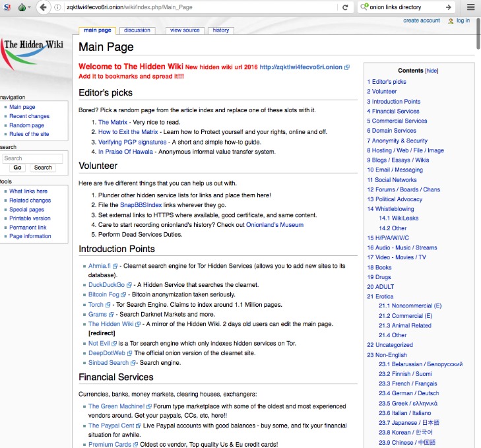The height and width of the screenshot is (448, 481).
Task: Click the Bitcoin Fog link
Action: click(104, 294)
